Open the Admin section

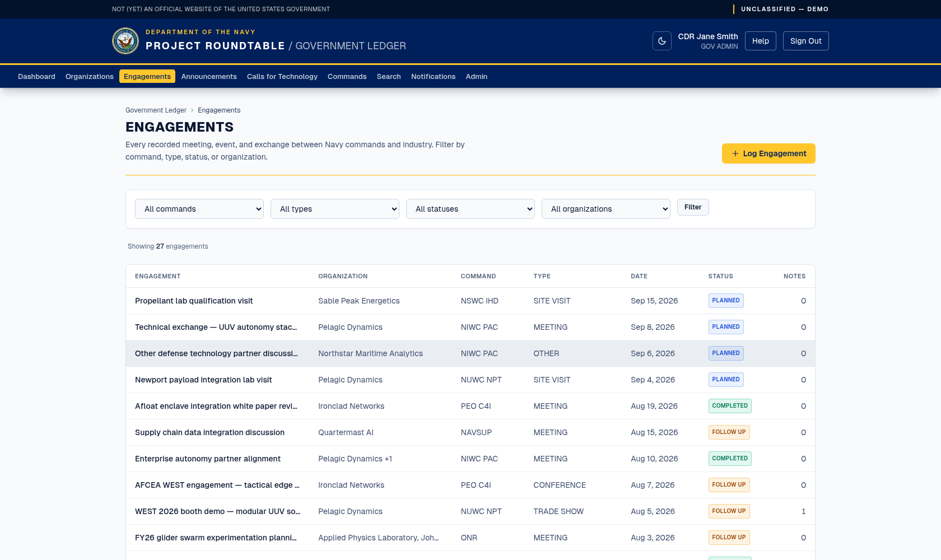click(477, 76)
